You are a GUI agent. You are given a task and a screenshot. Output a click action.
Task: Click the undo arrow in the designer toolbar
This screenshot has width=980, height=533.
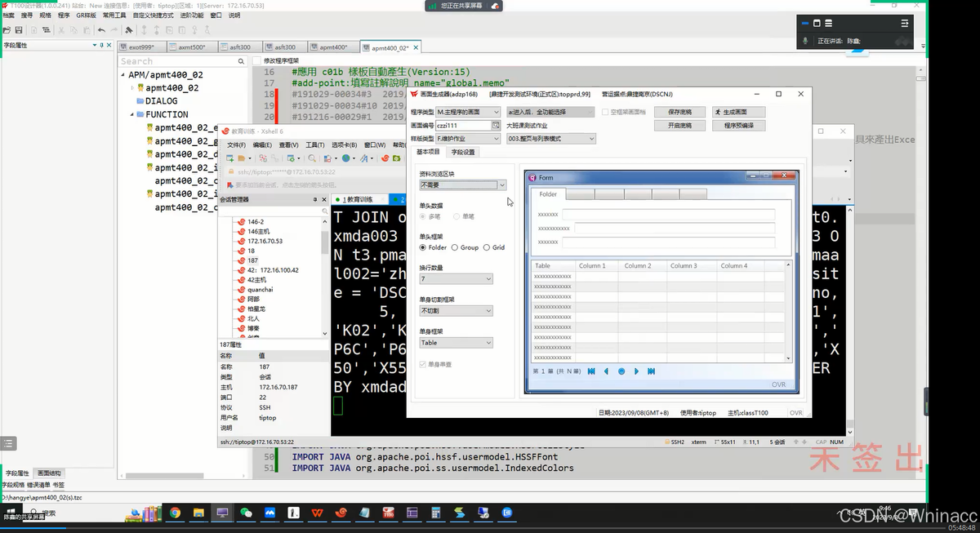tap(101, 30)
